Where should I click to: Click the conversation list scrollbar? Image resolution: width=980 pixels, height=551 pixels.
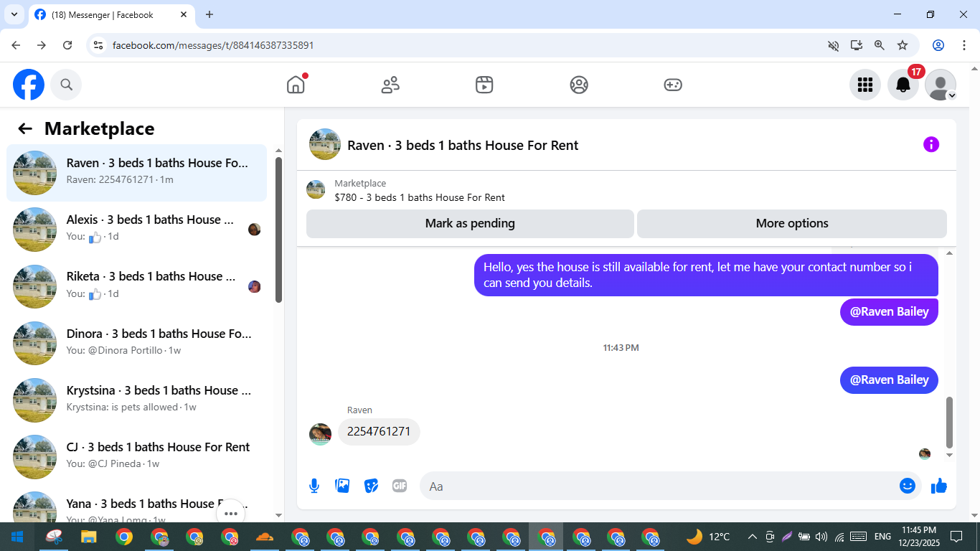coord(278,230)
